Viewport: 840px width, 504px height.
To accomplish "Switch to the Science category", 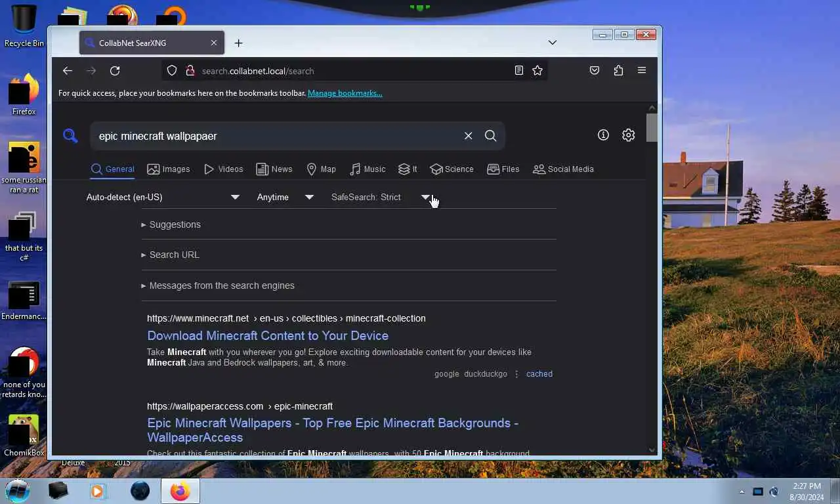I will [451, 169].
